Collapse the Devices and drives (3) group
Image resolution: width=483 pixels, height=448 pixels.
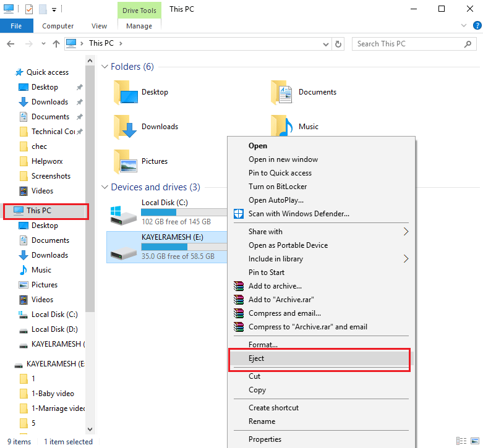(105, 187)
